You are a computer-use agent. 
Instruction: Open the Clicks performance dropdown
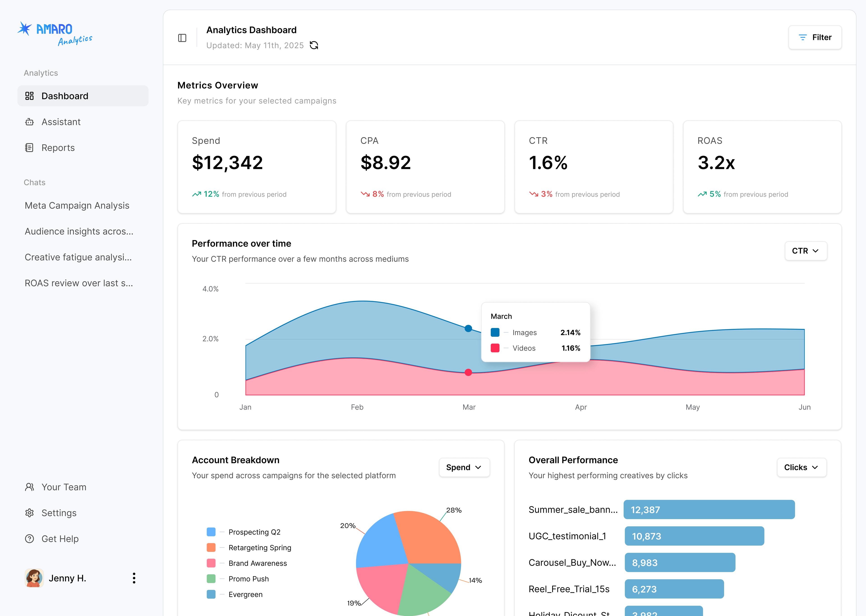[802, 467]
